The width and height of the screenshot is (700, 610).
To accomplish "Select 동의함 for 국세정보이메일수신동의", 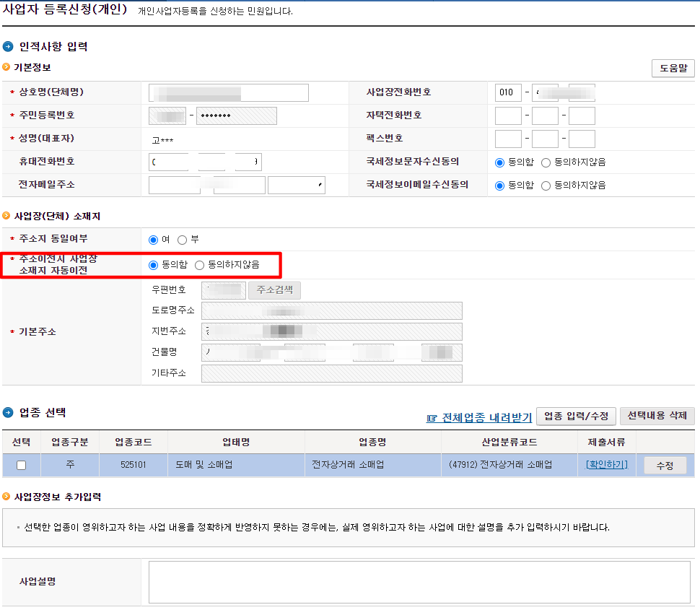I will pos(501,185).
